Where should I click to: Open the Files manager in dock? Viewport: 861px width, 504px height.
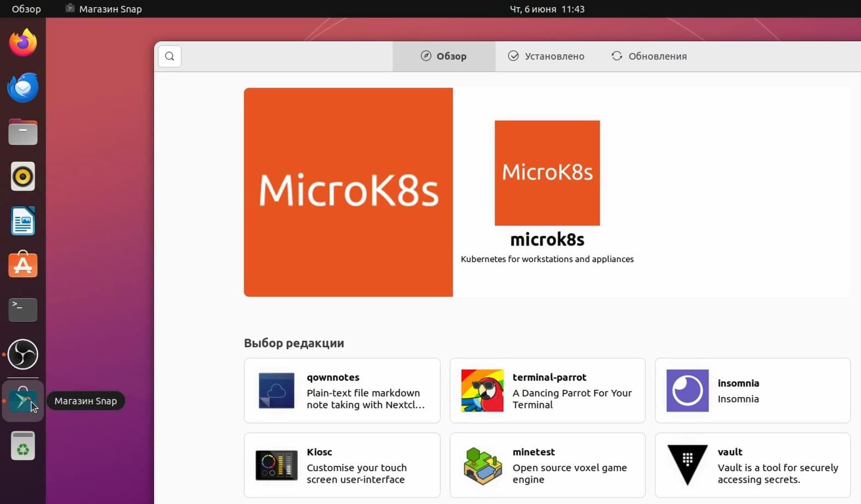[23, 132]
